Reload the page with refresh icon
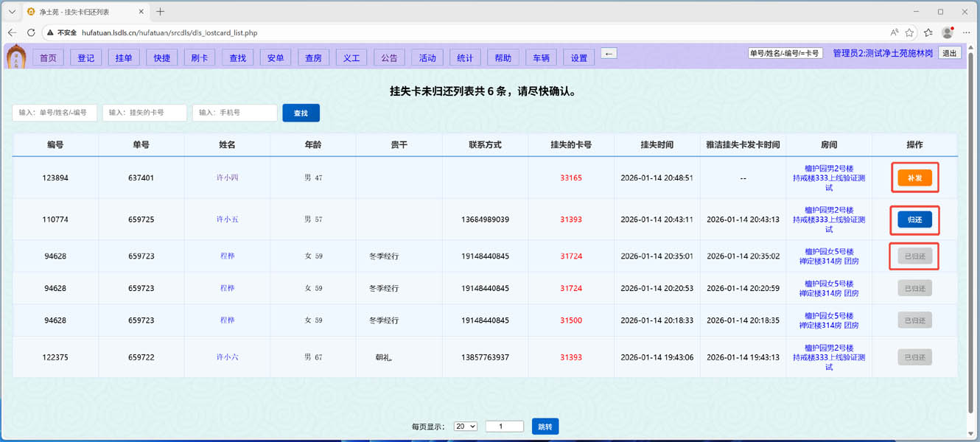Screen dimensions: 980x442 (31, 32)
